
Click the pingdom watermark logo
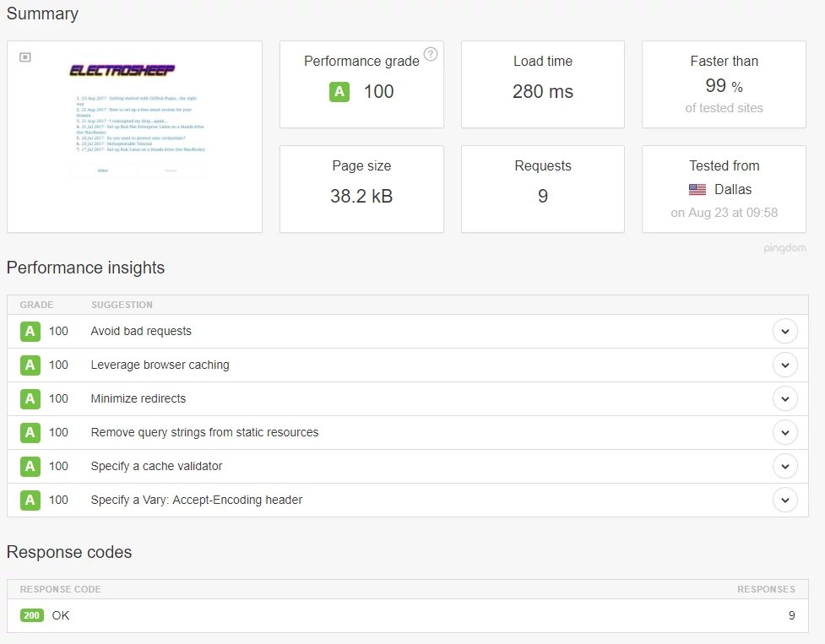[784, 247]
